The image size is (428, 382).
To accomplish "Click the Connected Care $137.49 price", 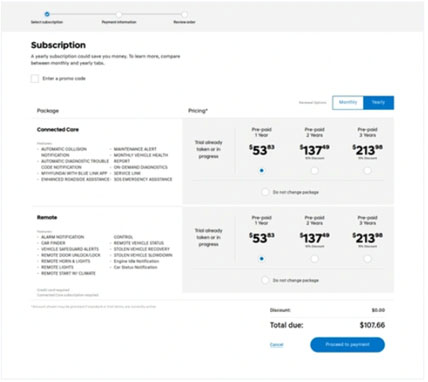I will click(314, 150).
